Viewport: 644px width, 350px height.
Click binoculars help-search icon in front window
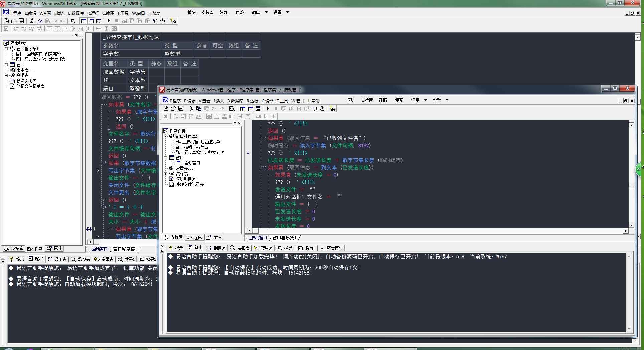click(332, 109)
